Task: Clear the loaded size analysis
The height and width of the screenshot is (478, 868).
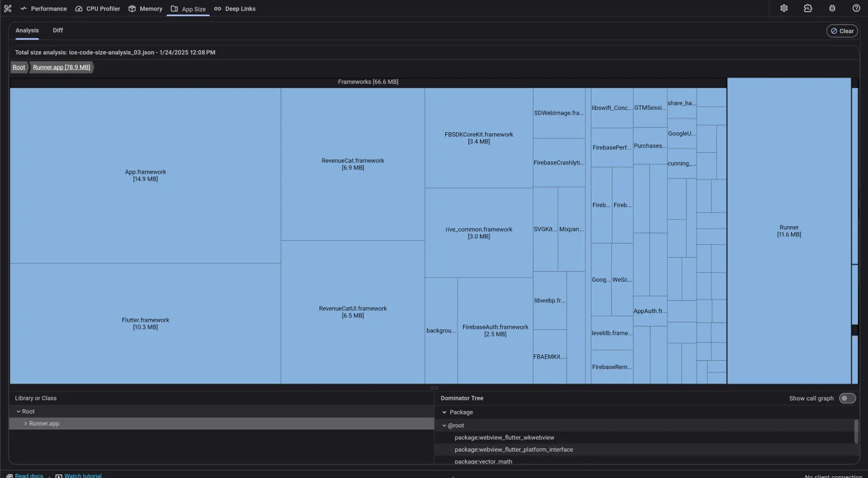Action: point(842,31)
